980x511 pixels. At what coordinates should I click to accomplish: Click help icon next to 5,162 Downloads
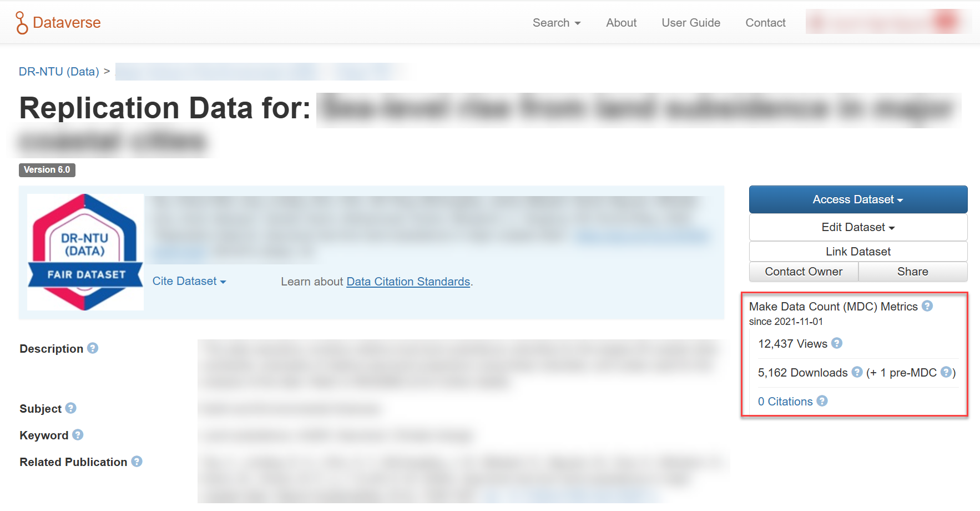point(857,372)
